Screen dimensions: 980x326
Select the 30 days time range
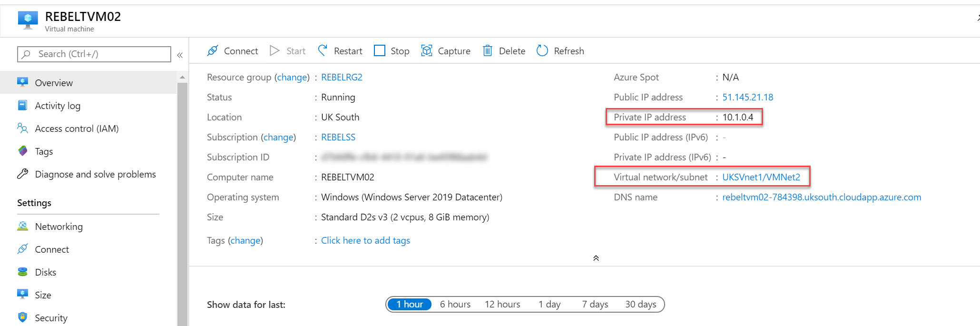pos(640,304)
